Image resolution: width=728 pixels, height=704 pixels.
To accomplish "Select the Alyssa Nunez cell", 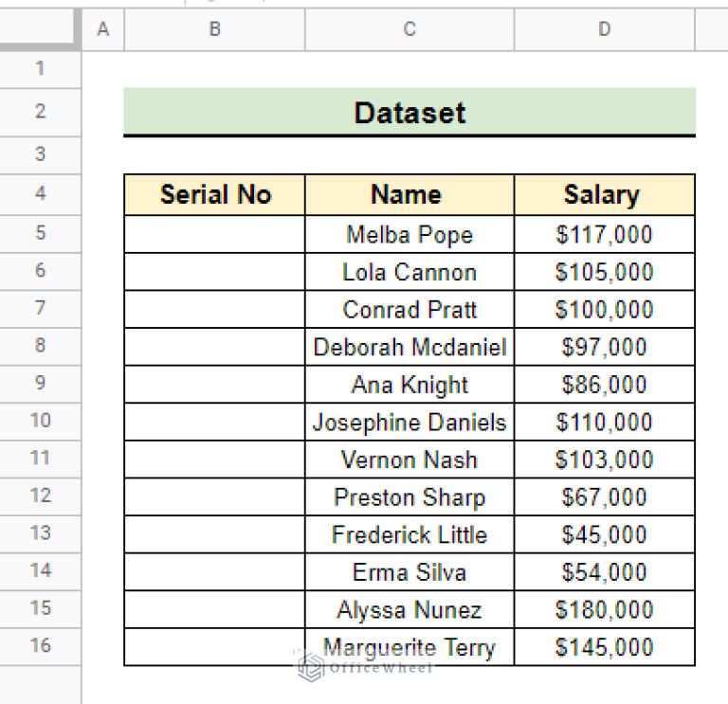I will [409, 610].
